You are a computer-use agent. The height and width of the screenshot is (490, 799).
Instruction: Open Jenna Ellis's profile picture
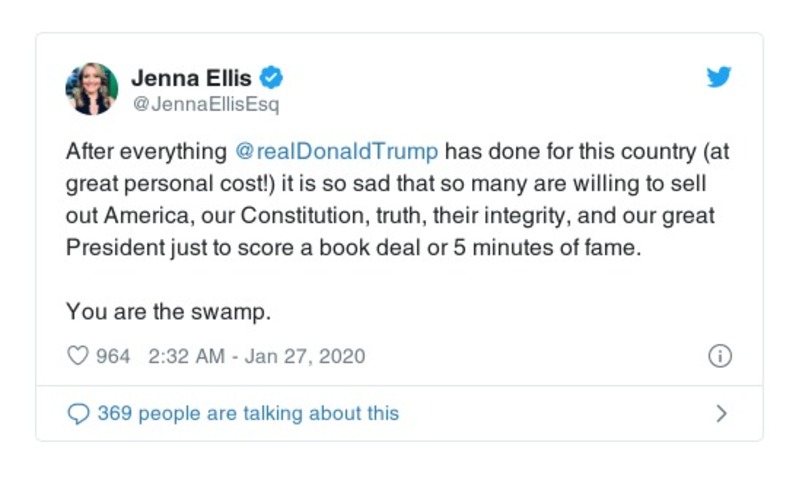coord(92,88)
